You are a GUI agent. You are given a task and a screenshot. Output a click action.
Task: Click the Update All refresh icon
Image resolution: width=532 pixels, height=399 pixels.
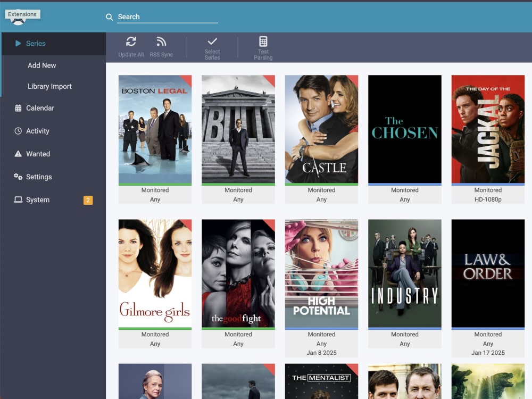[131, 41]
